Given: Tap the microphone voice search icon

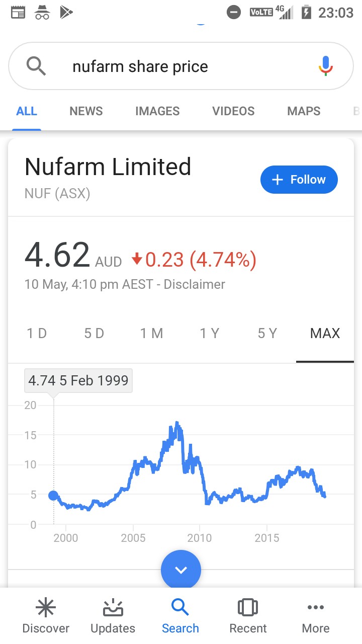Looking at the screenshot, I should point(326,66).
